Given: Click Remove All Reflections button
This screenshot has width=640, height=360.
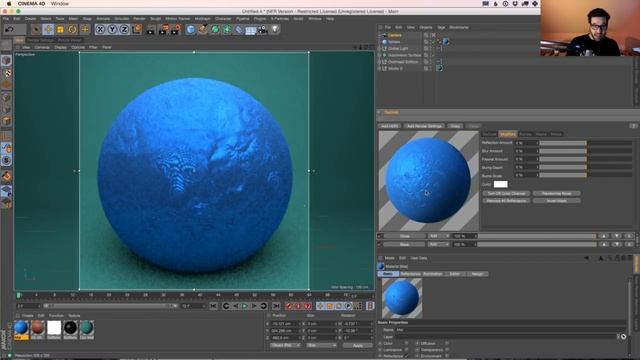Looking at the screenshot, I should point(507,201).
